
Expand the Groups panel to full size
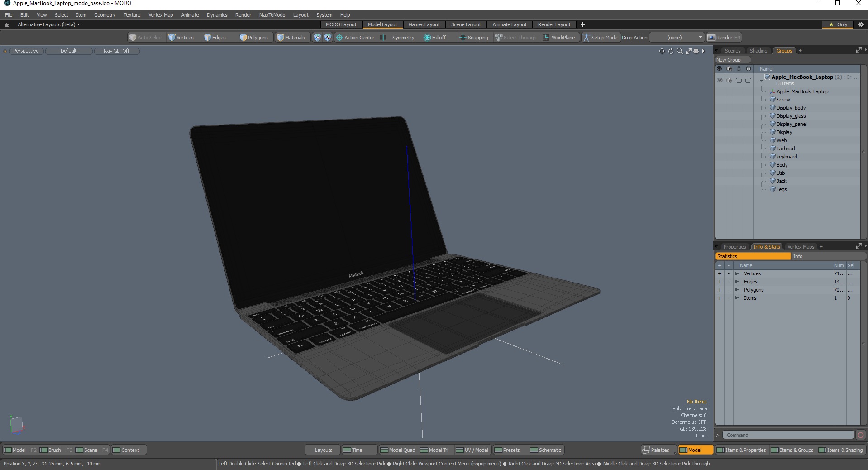click(x=858, y=50)
